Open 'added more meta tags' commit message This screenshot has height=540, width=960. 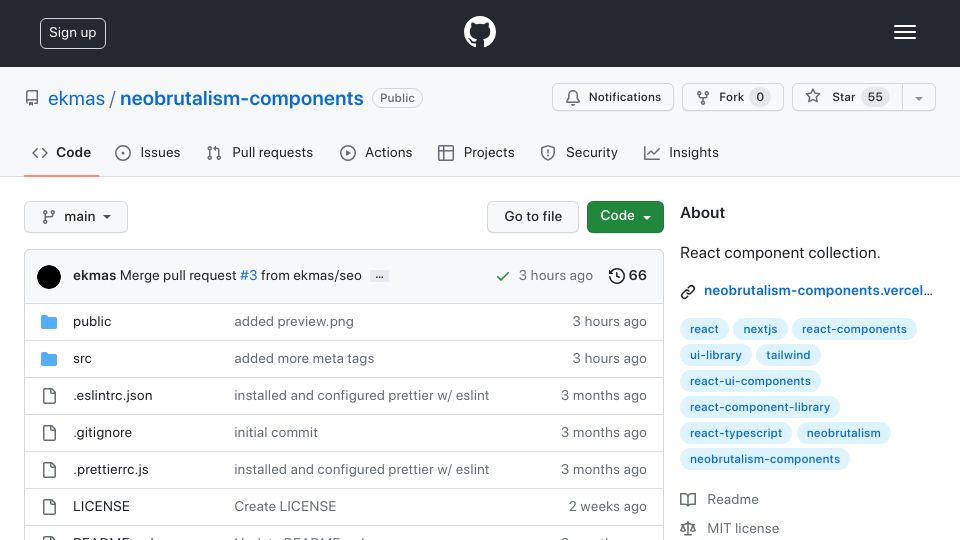(304, 359)
